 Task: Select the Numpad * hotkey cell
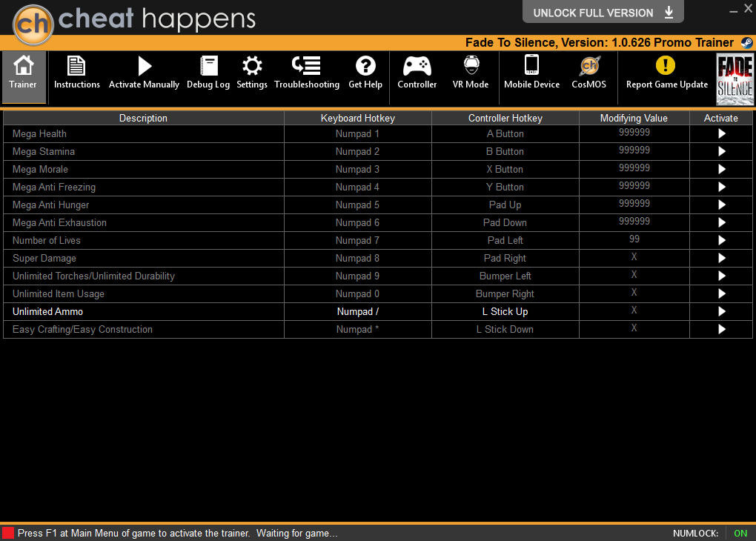358,330
